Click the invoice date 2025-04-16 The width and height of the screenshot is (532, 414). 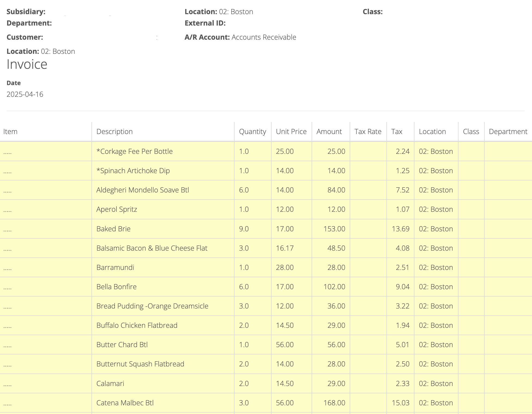[x=25, y=94]
